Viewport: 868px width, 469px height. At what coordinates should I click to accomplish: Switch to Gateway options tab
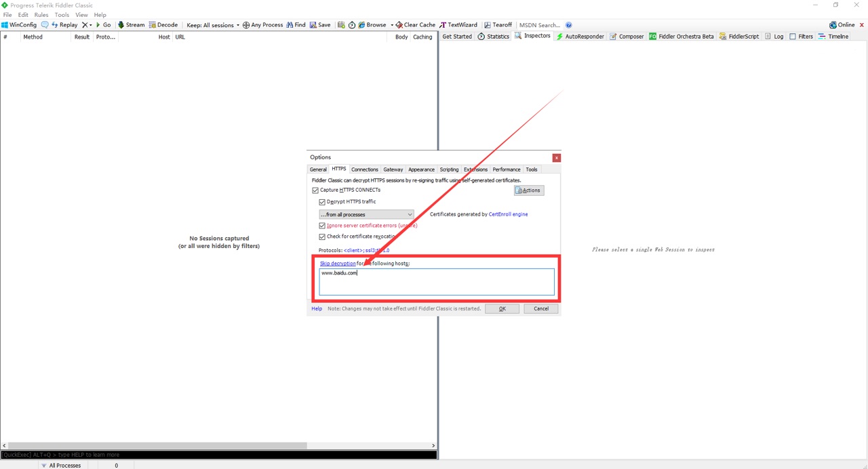click(x=393, y=169)
